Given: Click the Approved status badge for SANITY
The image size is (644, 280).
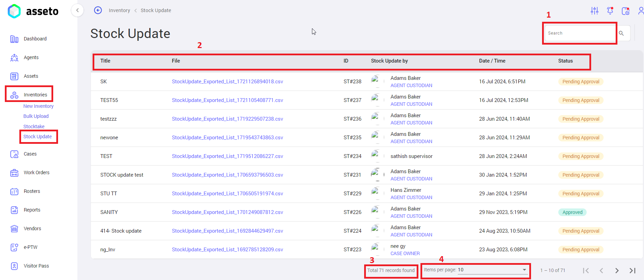Looking at the screenshot, I should coord(572,212).
